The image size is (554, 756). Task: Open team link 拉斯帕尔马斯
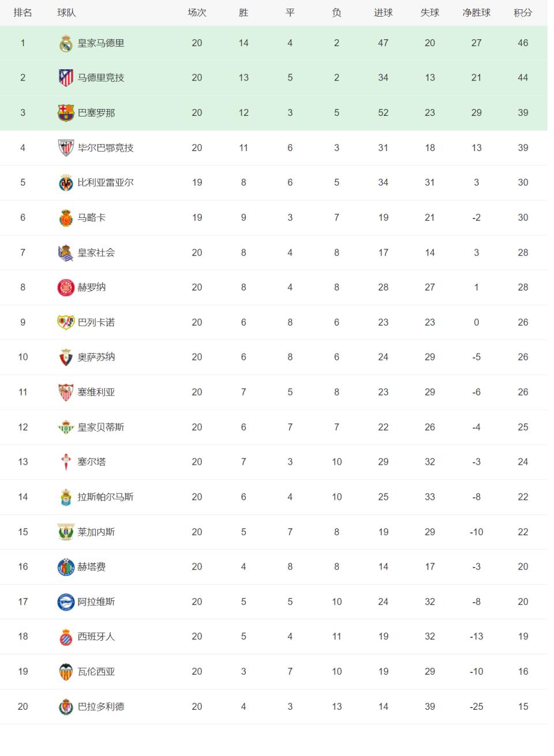tap(106, 497)
